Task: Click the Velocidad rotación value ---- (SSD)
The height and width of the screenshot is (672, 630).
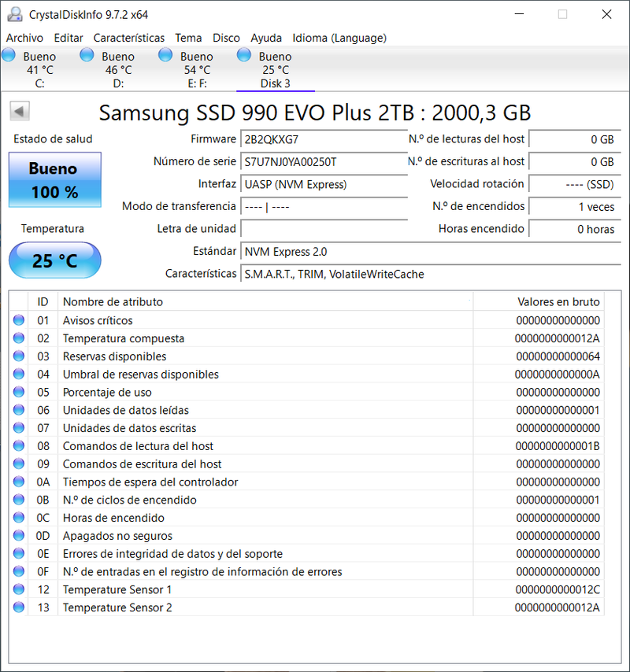Action: (x=575, y=184)
